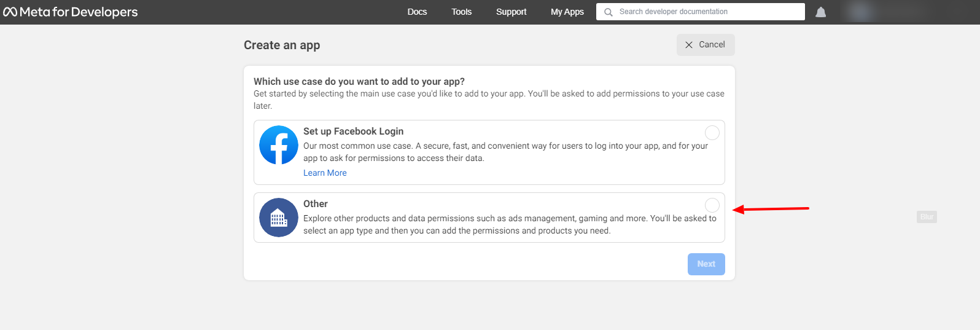980x330 pixels.
Task: Open the Learn More link
Action: (325, 173)
